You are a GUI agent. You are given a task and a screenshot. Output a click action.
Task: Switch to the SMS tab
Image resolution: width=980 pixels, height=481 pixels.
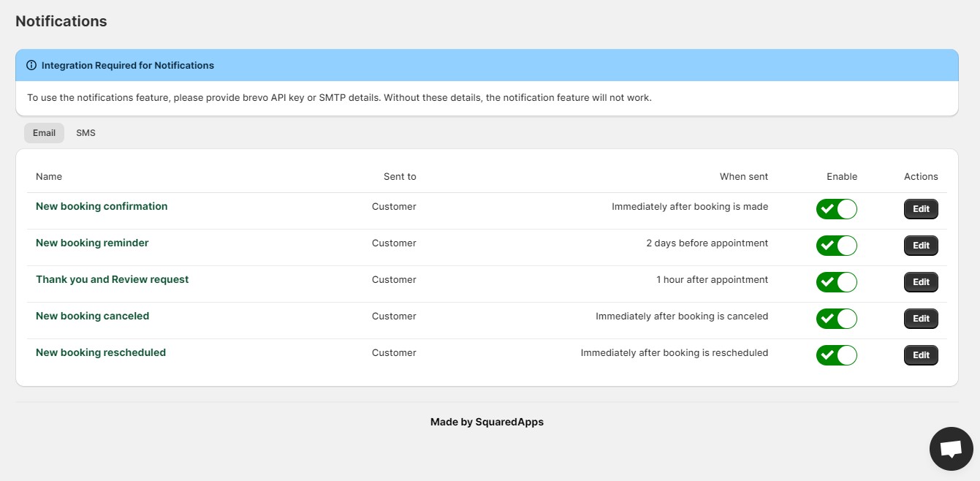point(86,133)
